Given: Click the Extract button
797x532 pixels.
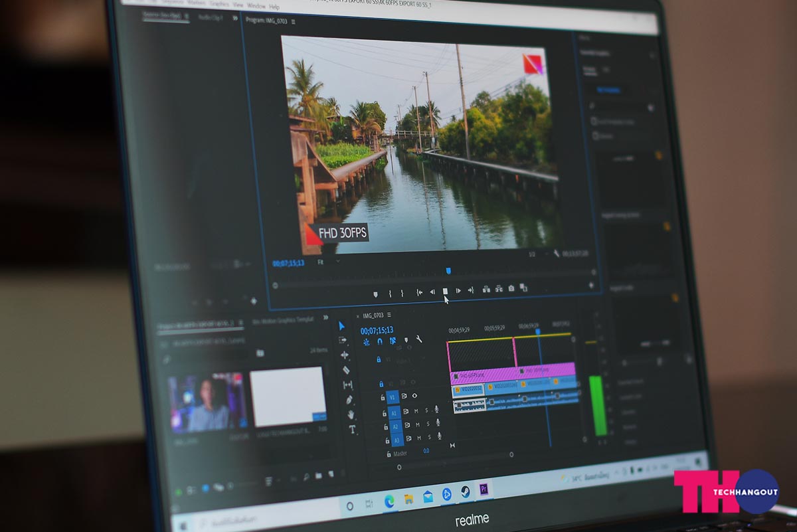Looking at the screenshot, I should tap(499, 289).
